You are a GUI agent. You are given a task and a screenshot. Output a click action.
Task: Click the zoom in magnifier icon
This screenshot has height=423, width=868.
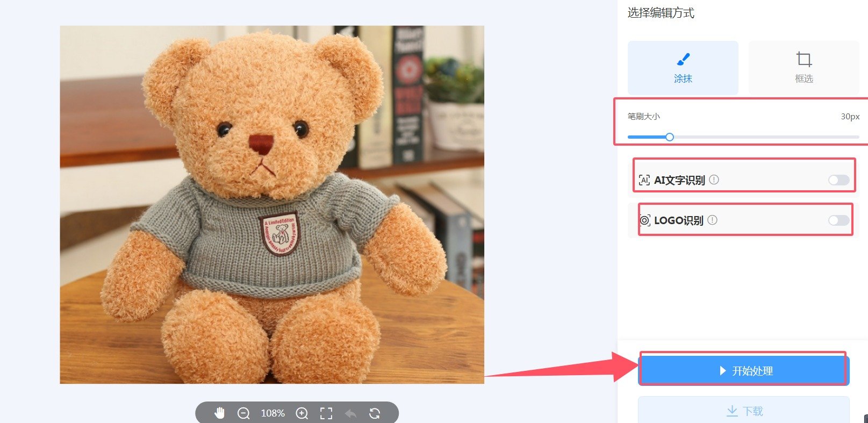(302, 413)
